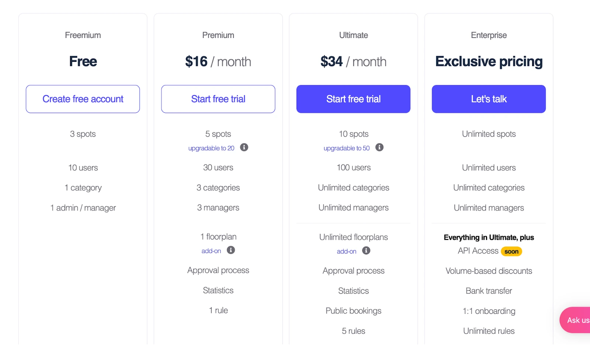This screenshot has height=364, width=590.
Task: Open the 'upgradable to 20' link
Action: click(x=211, y=148)
